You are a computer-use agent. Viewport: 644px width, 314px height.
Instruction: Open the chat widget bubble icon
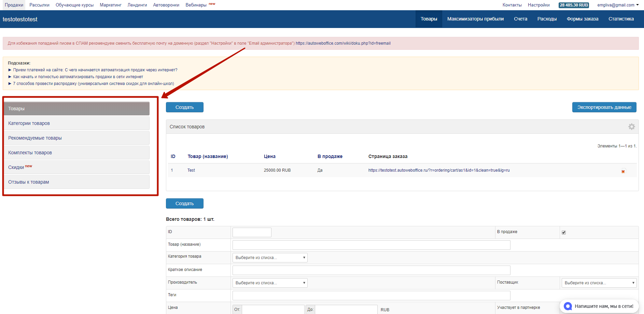(x=568, y=306)
